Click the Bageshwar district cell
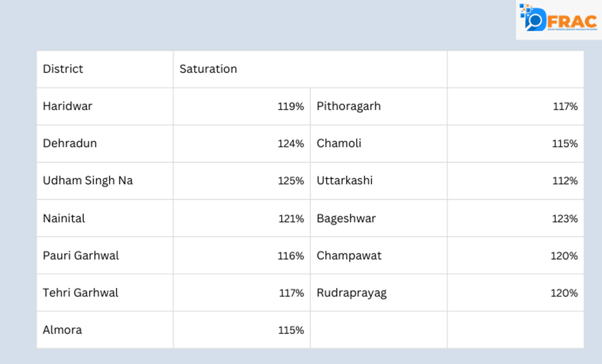602x364 pixels. point(346,218)
